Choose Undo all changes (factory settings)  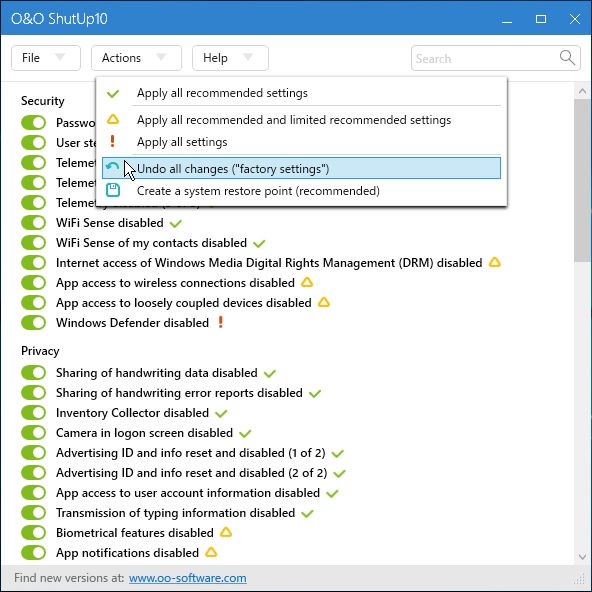click(x=301, y=168)
